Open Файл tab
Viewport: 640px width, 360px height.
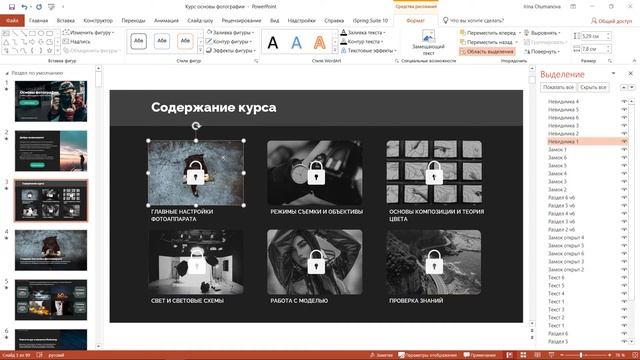coord(12,20)
